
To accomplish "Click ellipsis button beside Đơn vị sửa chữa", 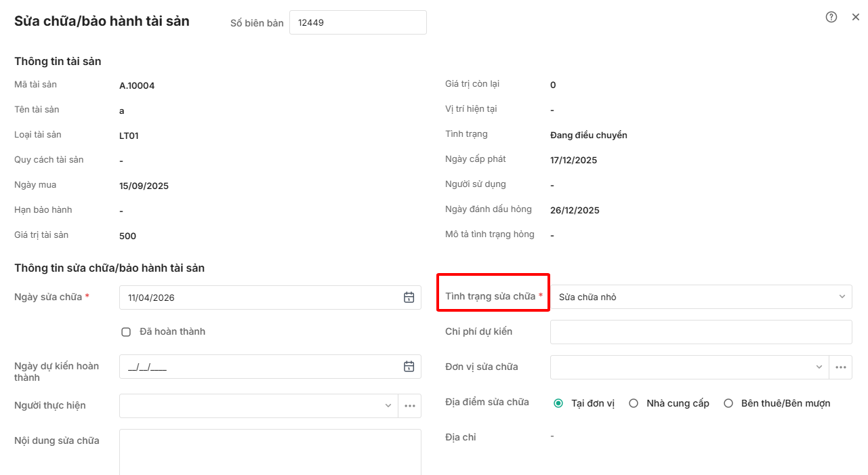I will pos(840,367).
